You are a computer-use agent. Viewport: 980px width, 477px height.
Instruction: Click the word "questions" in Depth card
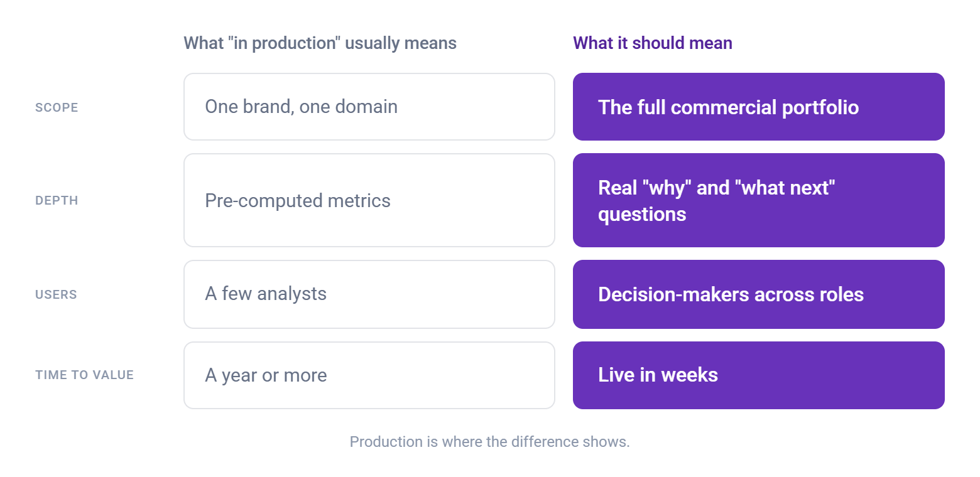tap(642, 215)
